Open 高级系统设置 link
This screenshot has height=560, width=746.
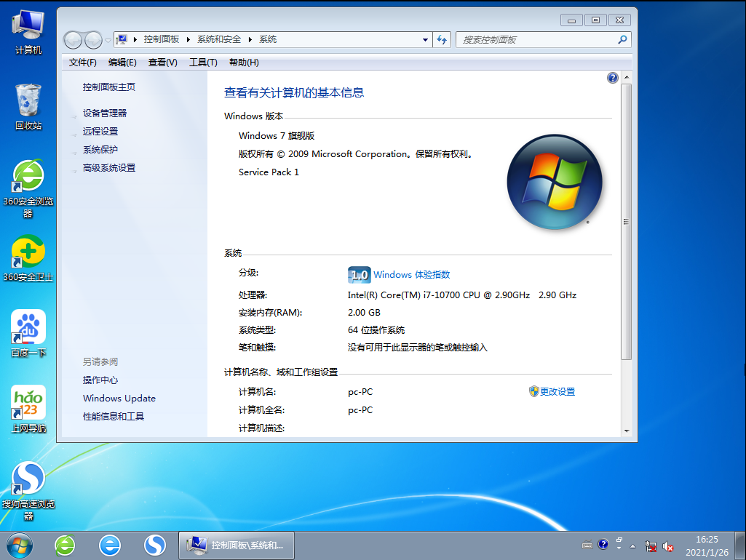109,168
